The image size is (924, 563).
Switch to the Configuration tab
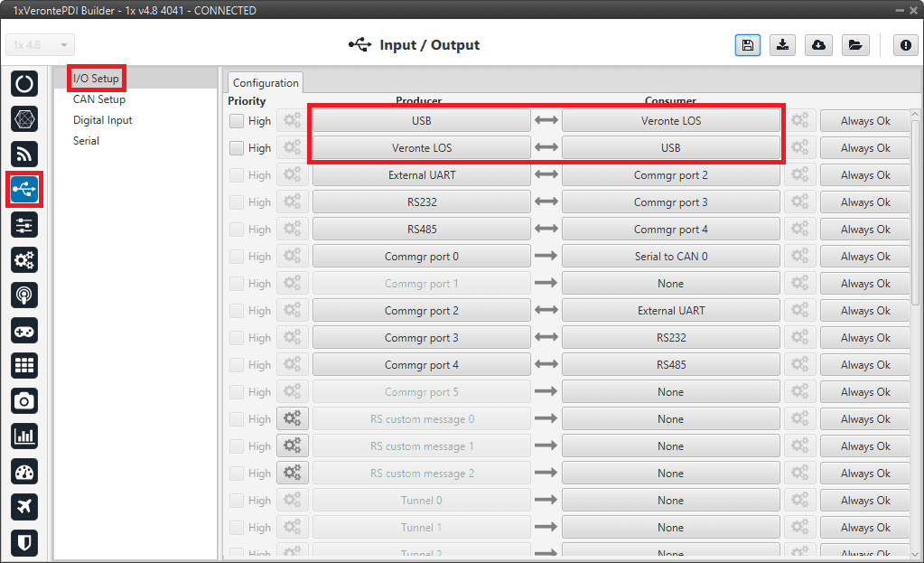pyautogui.click(x=266, y=83)
